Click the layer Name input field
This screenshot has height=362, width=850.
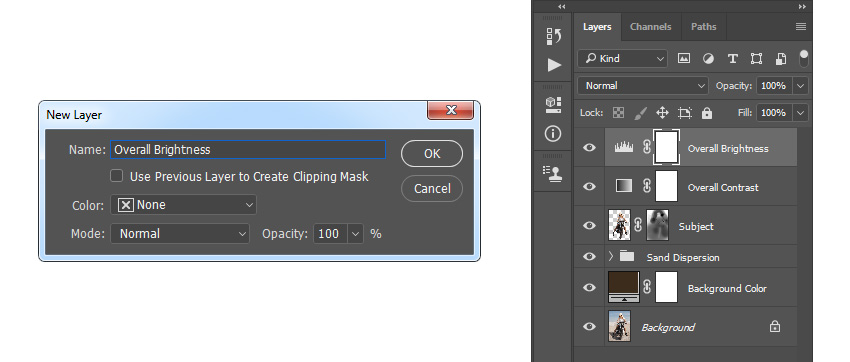[248, 150]
